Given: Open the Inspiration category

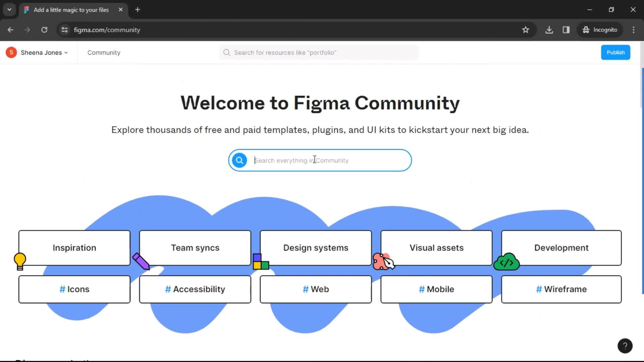Looking at the screenshot, I should 74,248.
